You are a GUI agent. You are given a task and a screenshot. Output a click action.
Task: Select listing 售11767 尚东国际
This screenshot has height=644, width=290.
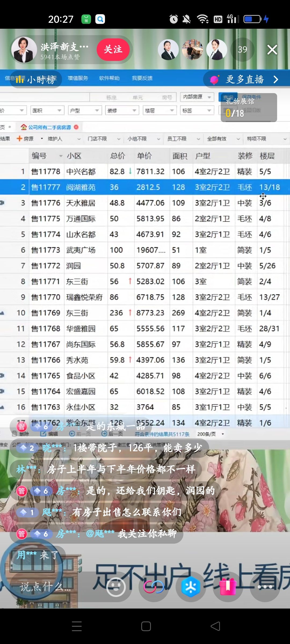145,344
